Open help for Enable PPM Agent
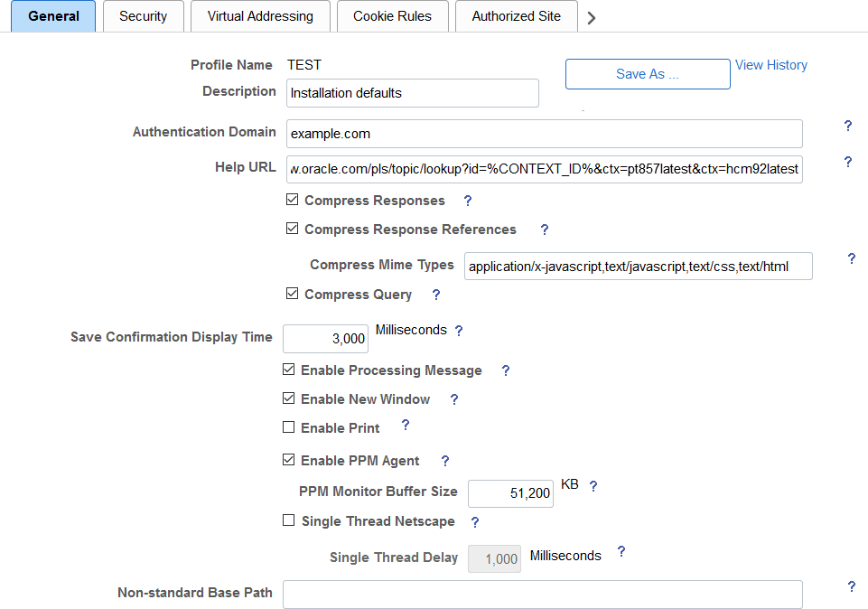Screen dimensions: 868x609 (x=444, y=461)
